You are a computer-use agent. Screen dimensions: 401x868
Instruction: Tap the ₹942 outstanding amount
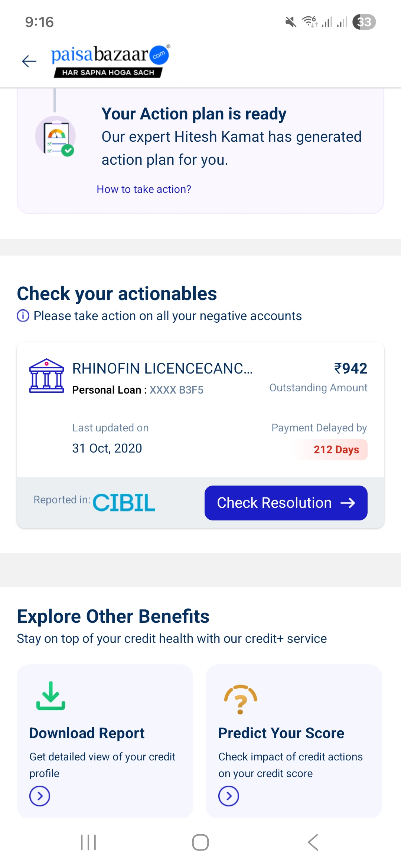[x=351, y=369]
